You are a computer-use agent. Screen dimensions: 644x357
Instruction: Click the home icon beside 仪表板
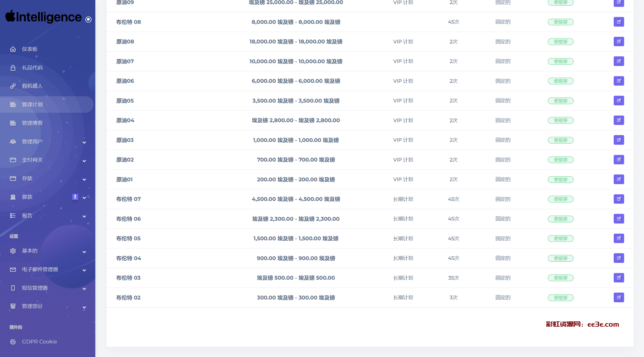[x=13, y=49]
